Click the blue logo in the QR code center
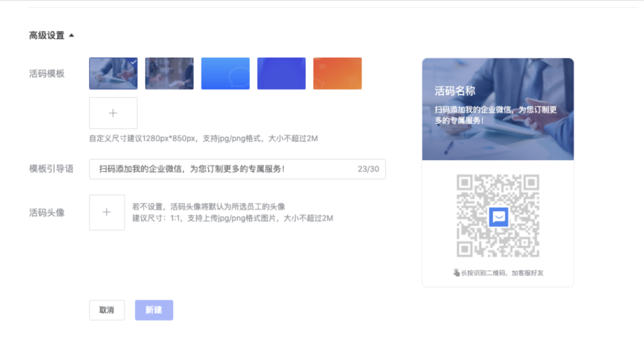This screenshot has height=354, width=644. pos(498,217)
